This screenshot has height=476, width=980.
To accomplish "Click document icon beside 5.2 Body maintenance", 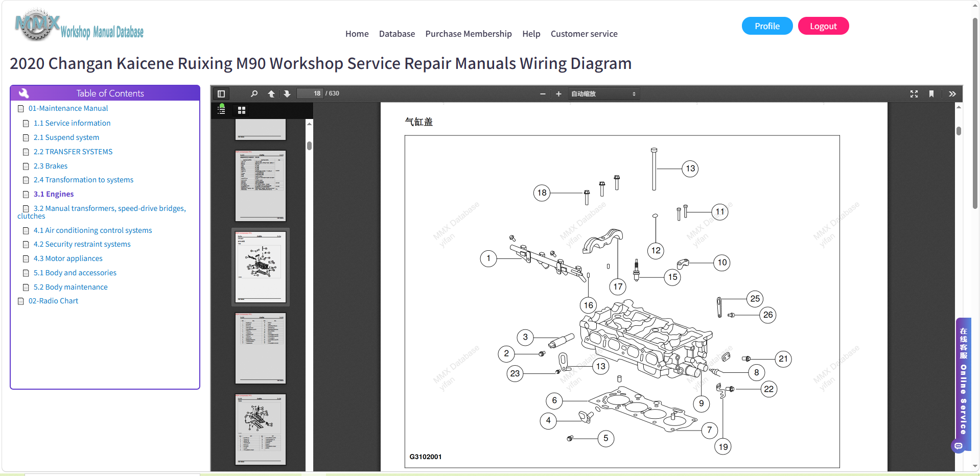I will click(x=26, y=288).
